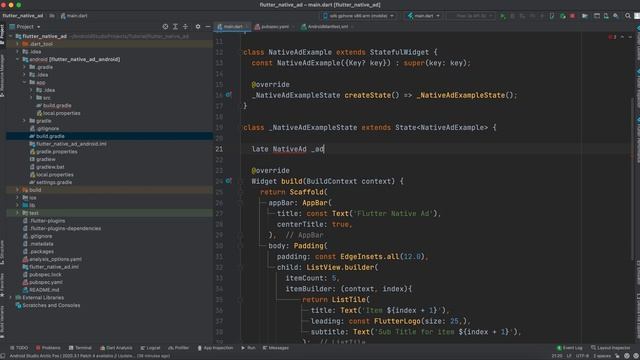Open the Dart Analysis tool window
The height and width of the screenshot is (360, 640).
pyautogui.click(x=116, y=348)
